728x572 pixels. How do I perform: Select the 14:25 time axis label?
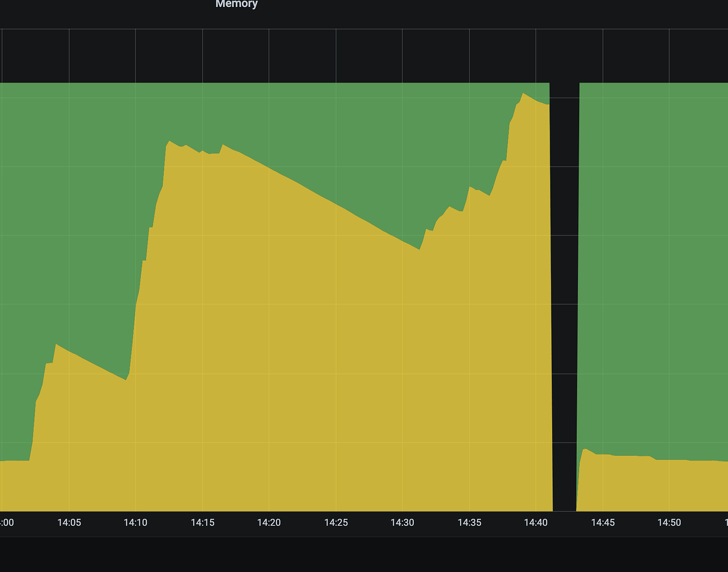[336, 522]
